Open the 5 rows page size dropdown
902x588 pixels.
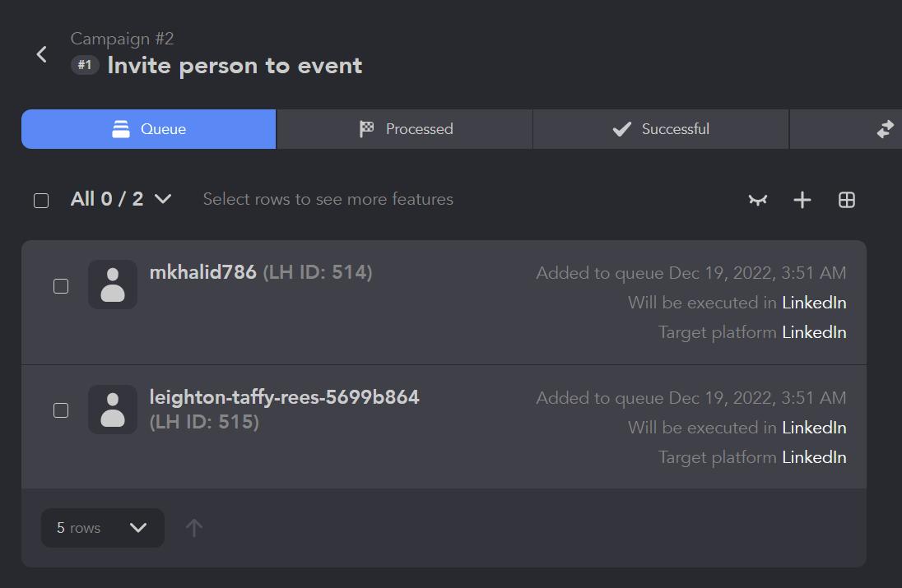pyautogui.click(x=102, y=528)
